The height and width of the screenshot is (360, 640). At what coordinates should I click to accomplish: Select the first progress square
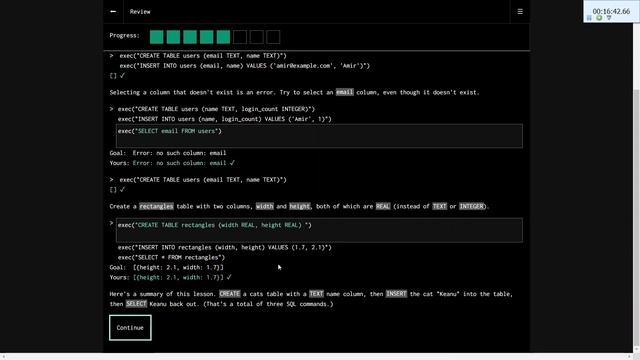point(157,37)
